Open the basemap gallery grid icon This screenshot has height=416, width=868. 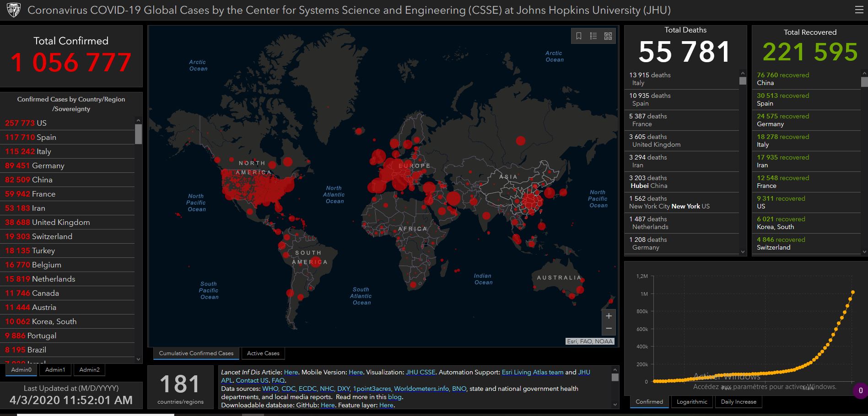(608, 36)
